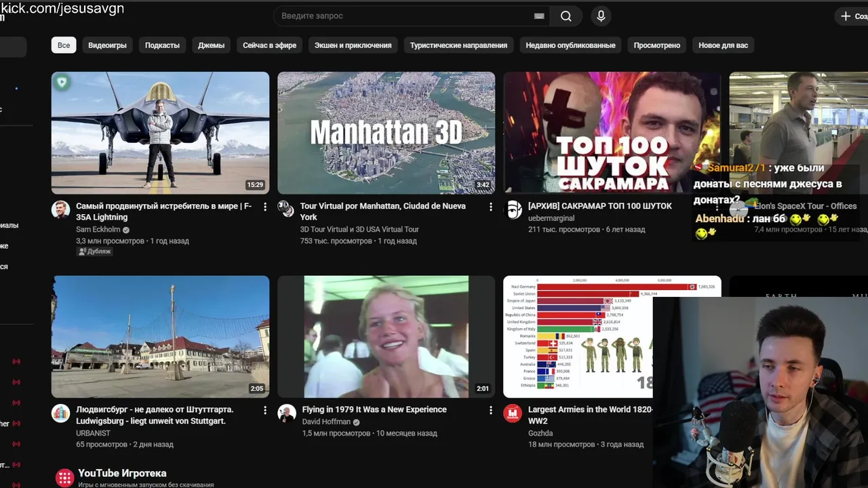Open the title Tour Virtual por Manhattan

[383, 211]
